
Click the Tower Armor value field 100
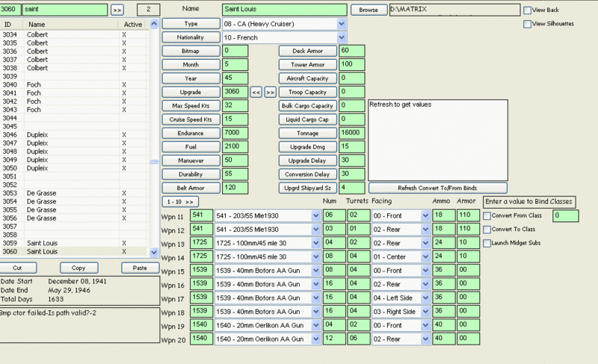351,64
